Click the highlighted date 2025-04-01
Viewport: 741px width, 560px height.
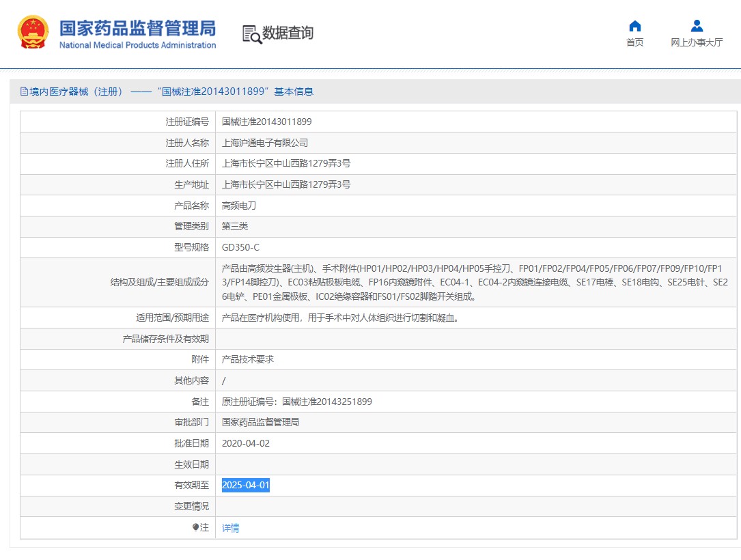click(x=246, y=486)
